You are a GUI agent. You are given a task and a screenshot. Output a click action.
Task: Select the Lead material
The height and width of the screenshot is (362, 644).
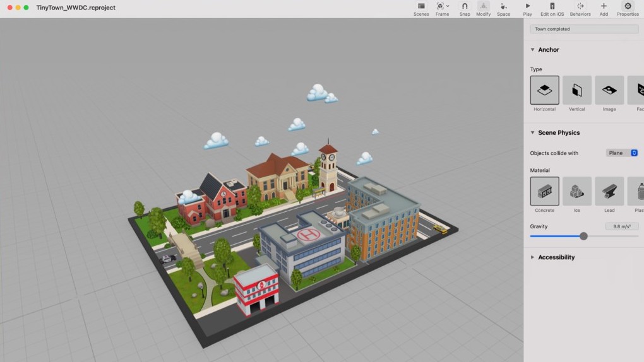point(609,191)
